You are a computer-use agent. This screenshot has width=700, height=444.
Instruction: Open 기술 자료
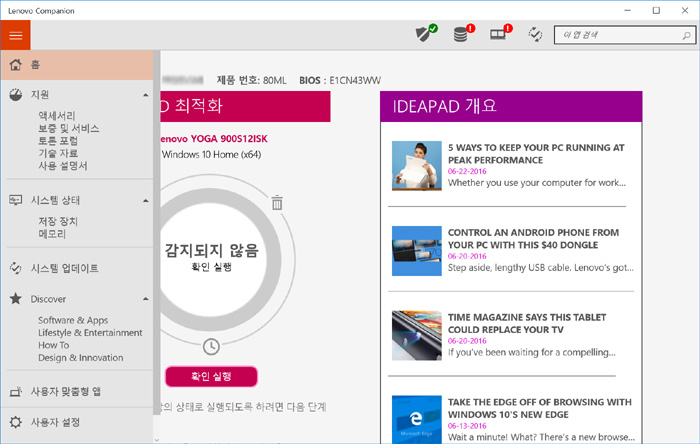(58, 153)
